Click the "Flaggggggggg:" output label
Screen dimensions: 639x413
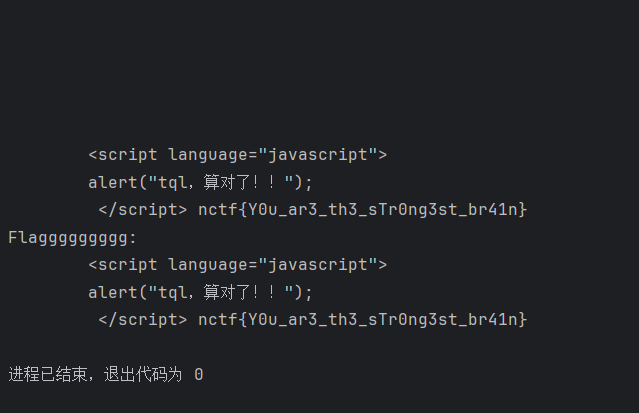(73, 237)
